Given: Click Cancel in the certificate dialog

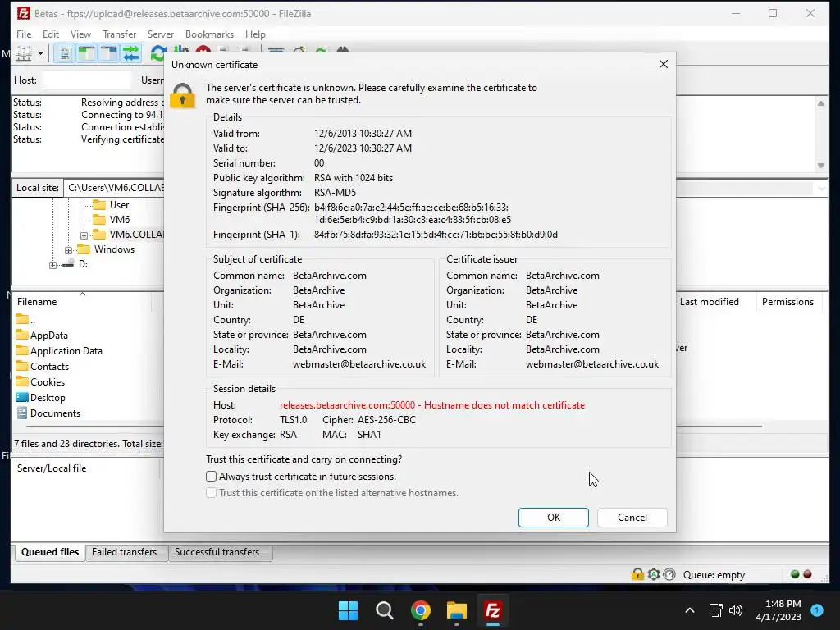Looking at the screenshot, I should click(632, 518).
